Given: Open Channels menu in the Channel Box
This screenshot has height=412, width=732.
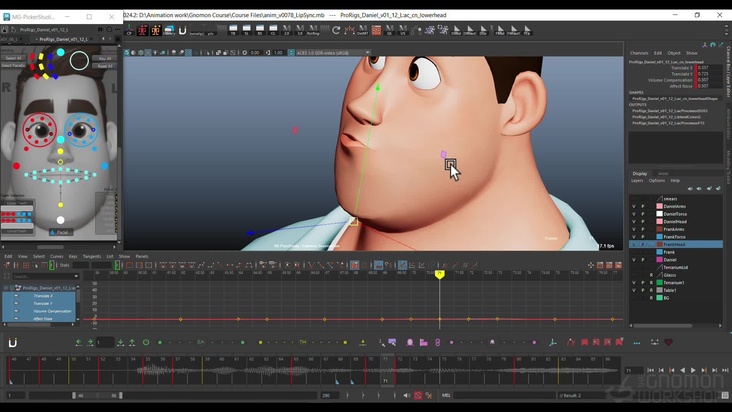Looking at the screenshot, I should click(639, 53).
